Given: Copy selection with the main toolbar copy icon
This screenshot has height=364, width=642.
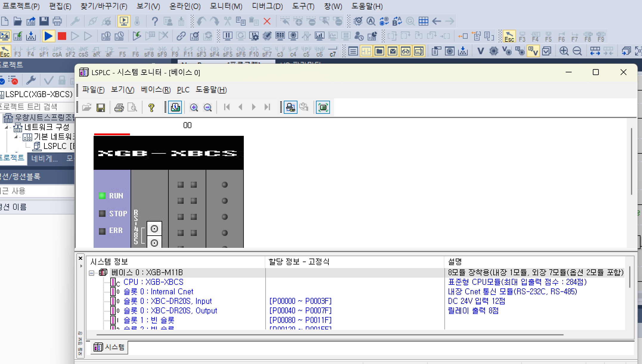Looking at the screenshot, I should point(241,21).
